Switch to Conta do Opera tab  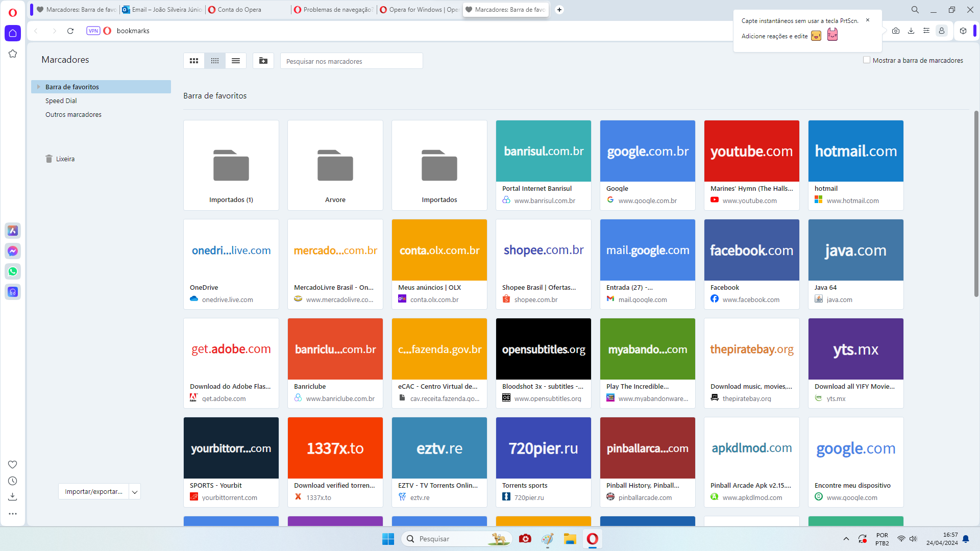tap(248, 10)
